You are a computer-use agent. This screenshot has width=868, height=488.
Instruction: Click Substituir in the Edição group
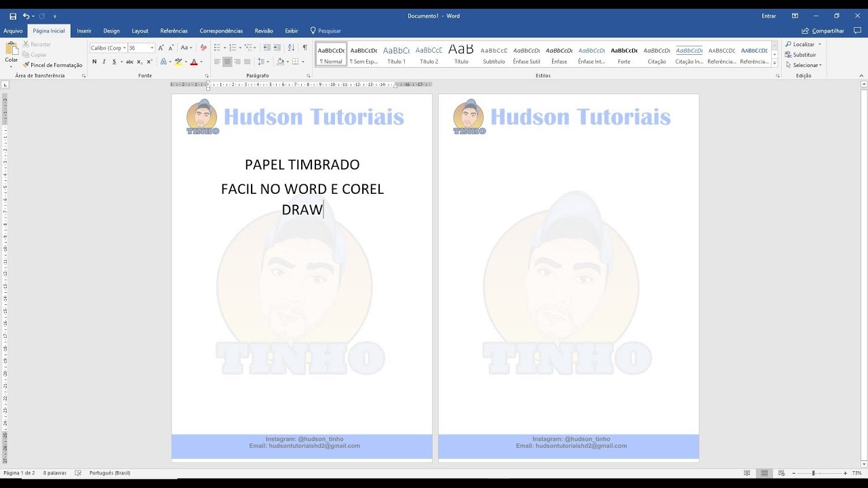click(801, 54)
